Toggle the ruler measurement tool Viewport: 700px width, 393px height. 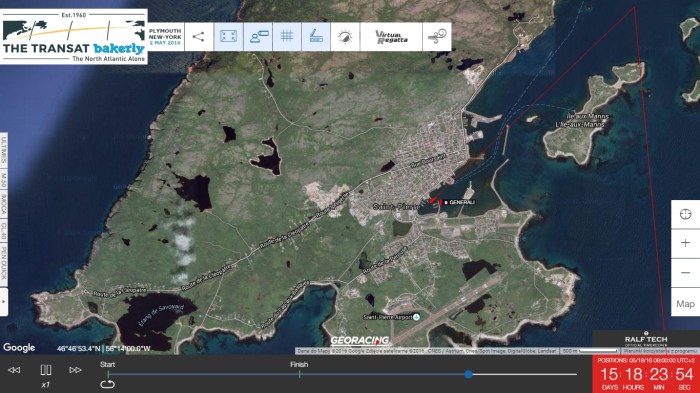coord(316,36)
